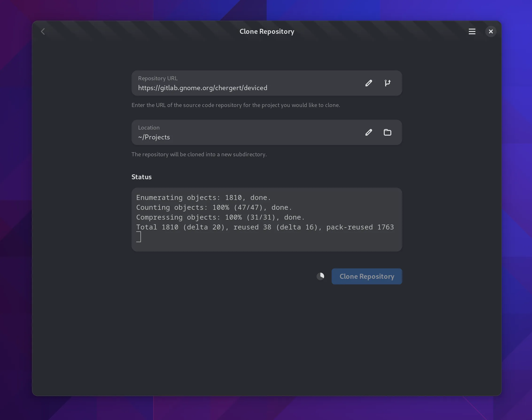Go back using the header arrow
Viewport: 532px width, 420px height.
(x=43, y=31)
